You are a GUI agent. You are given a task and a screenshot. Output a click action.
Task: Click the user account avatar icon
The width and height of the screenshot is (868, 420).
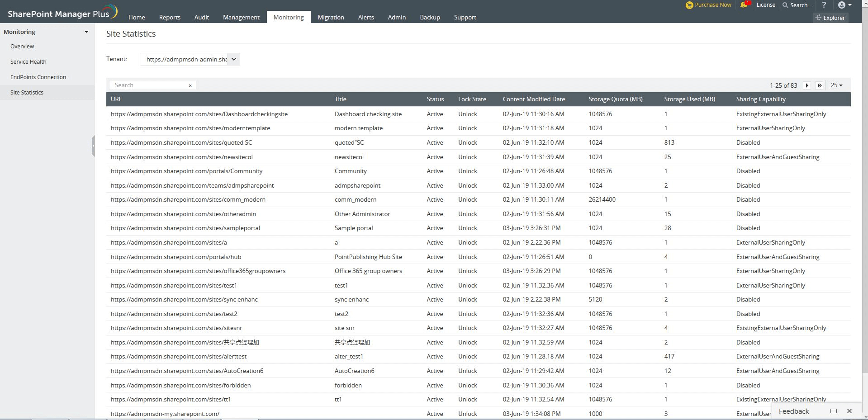pos(841,5)
